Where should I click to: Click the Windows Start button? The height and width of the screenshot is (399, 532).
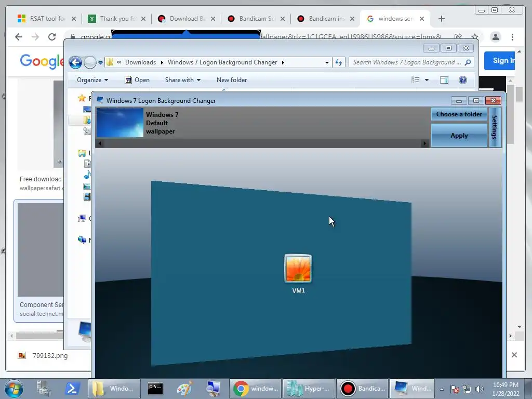[x=14, y=389]
